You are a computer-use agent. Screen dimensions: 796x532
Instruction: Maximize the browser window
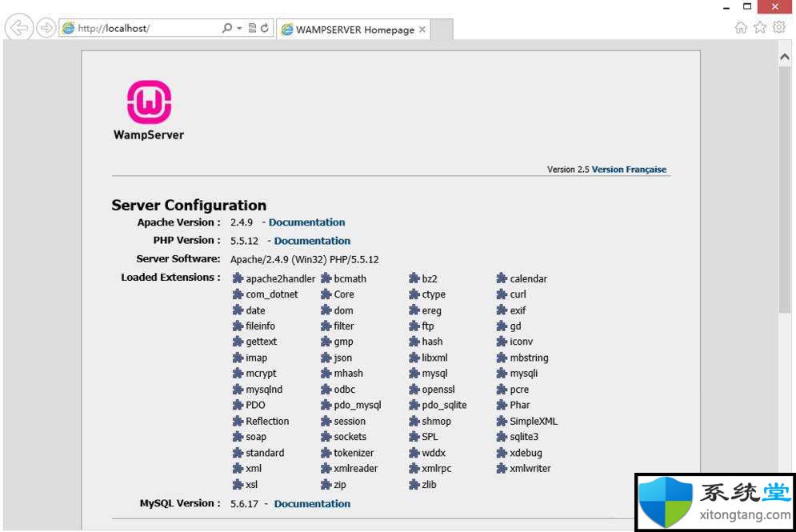746,6
